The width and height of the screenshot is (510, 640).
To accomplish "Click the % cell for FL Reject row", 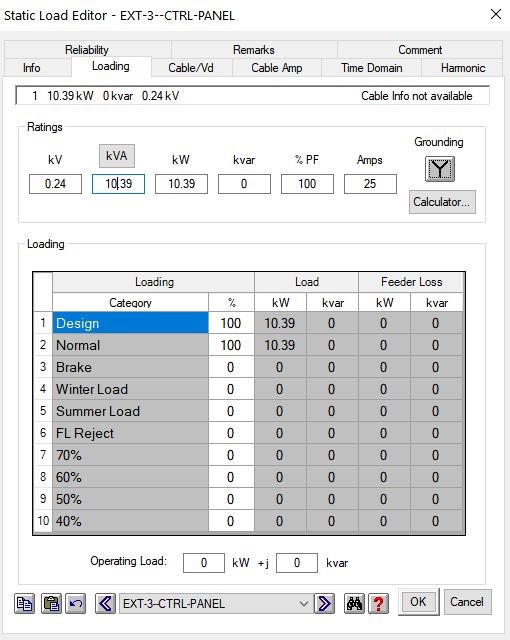I will coord(231,433).
